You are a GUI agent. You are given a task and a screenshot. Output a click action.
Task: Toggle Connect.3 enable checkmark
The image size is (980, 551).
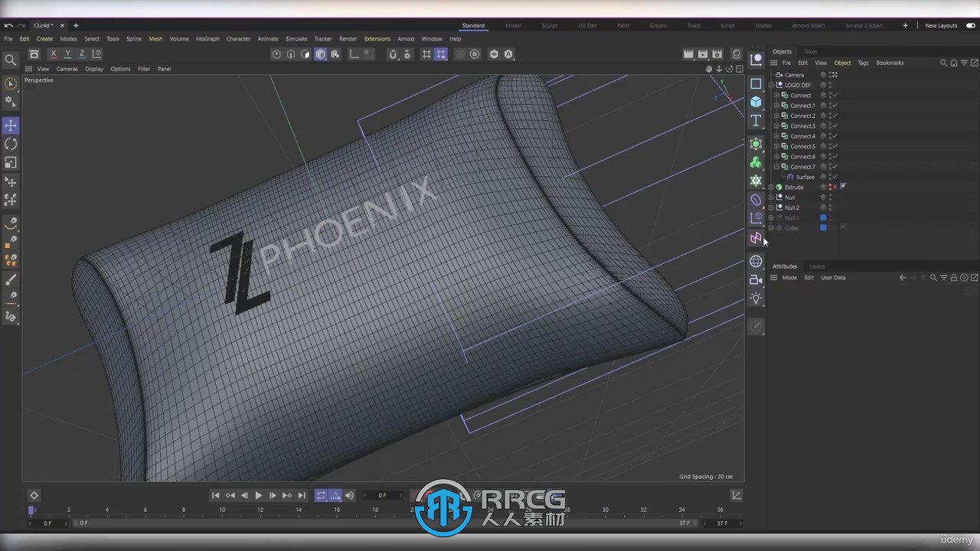tap(835, 126)
